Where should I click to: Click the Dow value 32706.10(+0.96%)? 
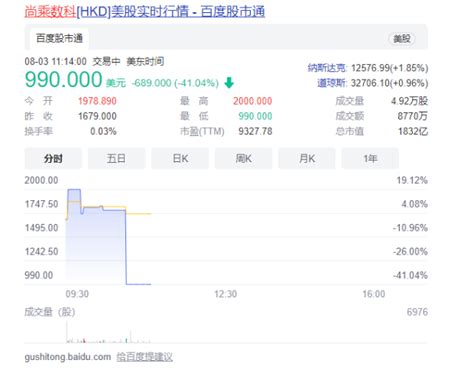pyautogui.click(x=390, y=83)
